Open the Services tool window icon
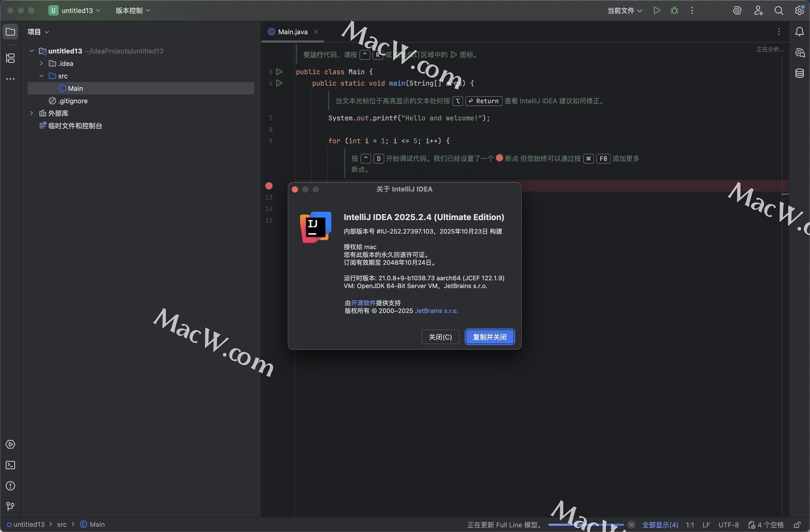This screenshot has width=810, height=532. pyautogui.click(x=11, y=444)
